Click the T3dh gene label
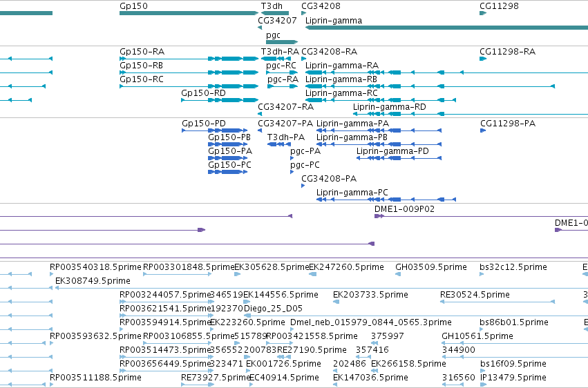The image size is (588, 388). pos(272,6)
